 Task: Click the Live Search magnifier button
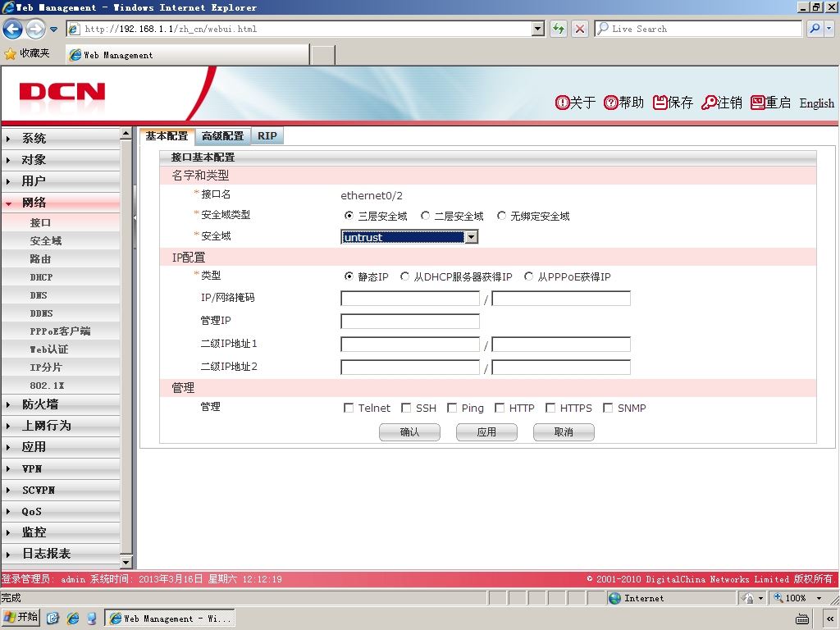[815, 29]
